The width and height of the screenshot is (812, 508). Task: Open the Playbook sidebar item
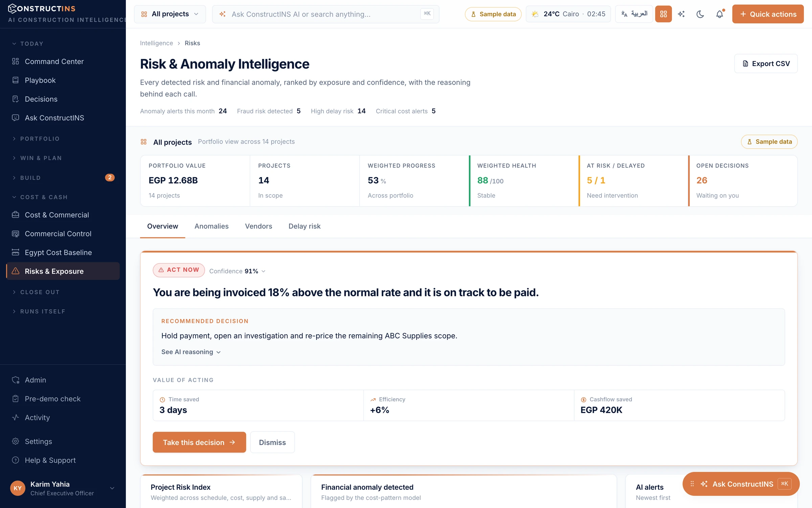click(x=63, y=80)
